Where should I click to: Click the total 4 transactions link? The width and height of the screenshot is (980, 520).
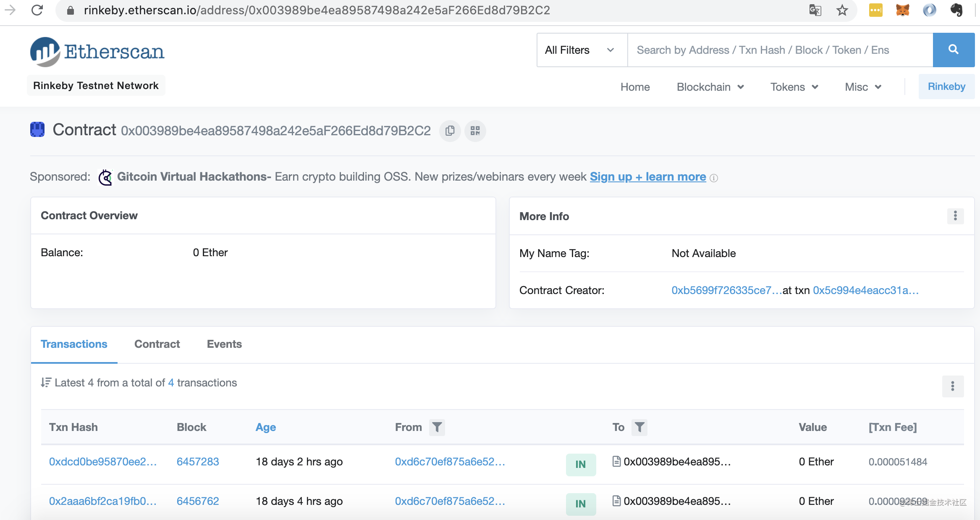(x=171, y=383)
